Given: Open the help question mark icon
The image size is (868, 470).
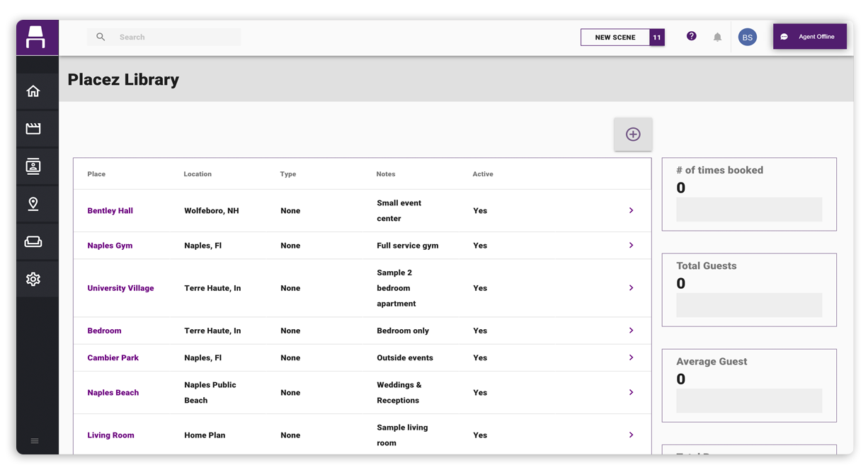Looking at the screenshot, I should coord(692,36).
